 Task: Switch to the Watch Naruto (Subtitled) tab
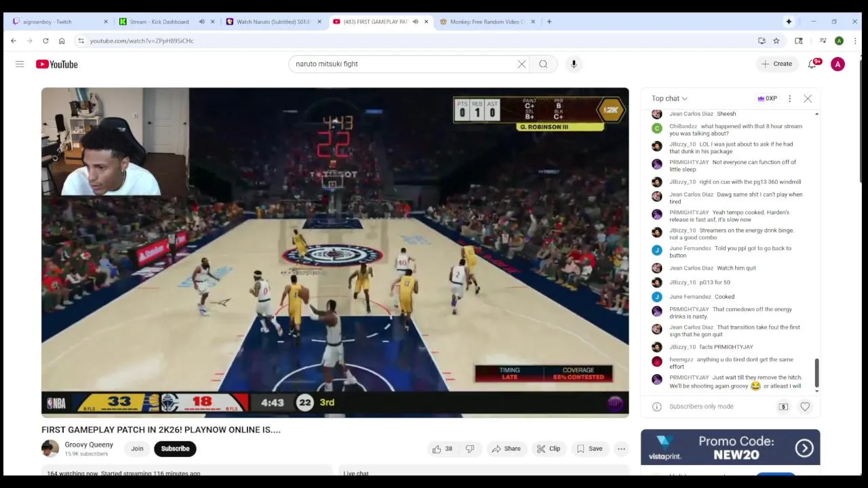click(x=273, y=22)
